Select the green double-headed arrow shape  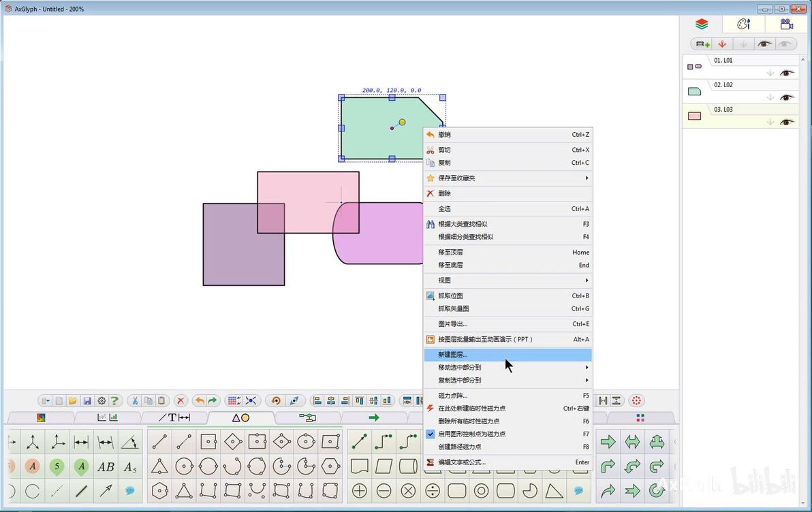pyautogui.click(x=632, y=442)
